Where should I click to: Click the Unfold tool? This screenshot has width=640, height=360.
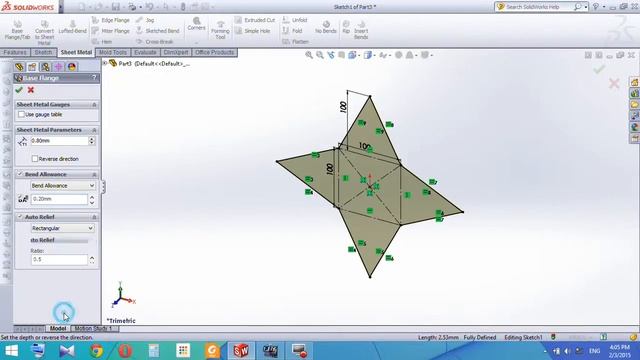pyautogui.click(x=295, y=20)
